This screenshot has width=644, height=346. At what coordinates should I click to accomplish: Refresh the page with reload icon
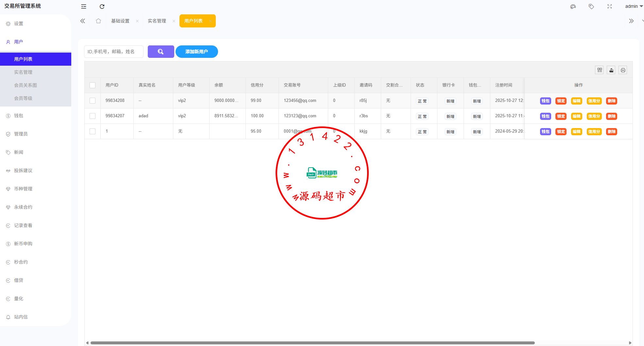point(102,7)
